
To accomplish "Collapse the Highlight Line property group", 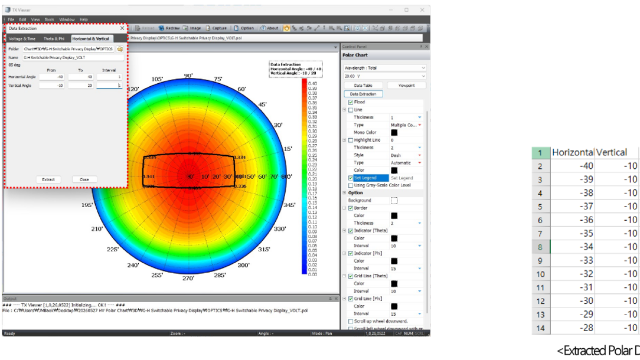I will click(344, 140).
